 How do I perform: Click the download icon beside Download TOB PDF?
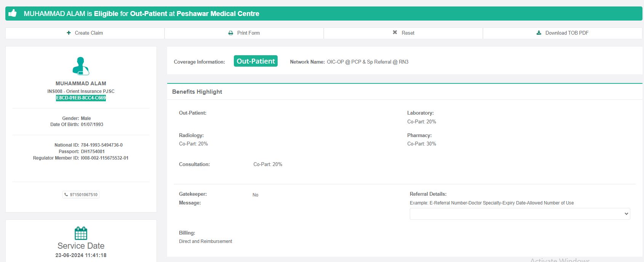(x=539, y=33)
